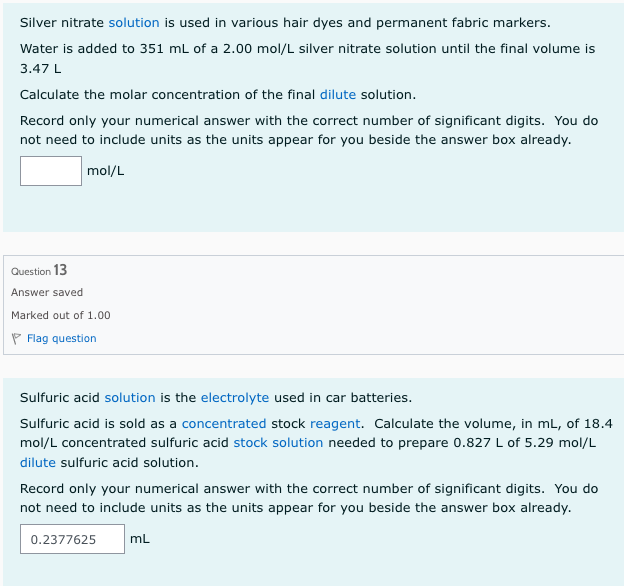
Task: Click the 'Question 13' heading text
Action: pyautogui.click(x=39, y=270)
